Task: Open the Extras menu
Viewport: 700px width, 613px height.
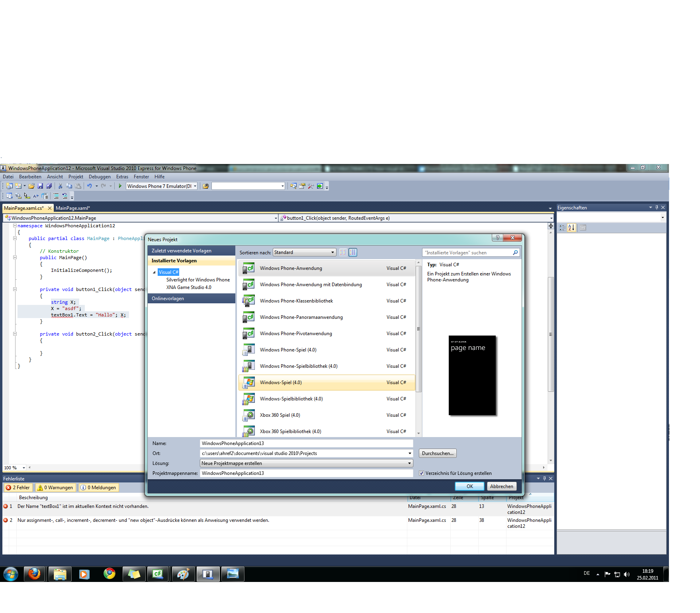Action: pos(122,177)
